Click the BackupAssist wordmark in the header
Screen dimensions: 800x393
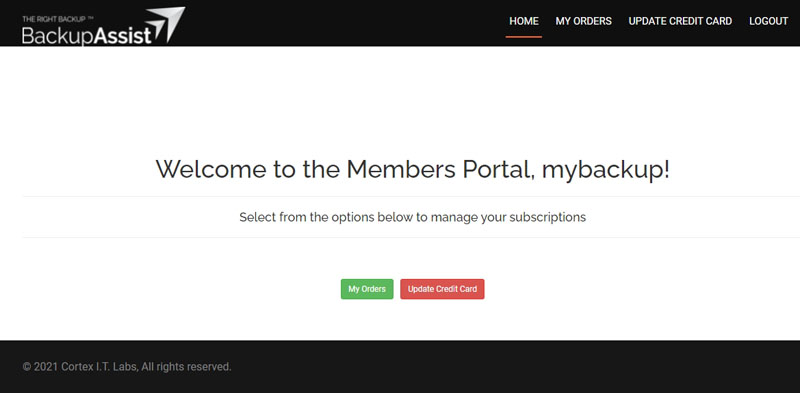(x=87, y=35)
